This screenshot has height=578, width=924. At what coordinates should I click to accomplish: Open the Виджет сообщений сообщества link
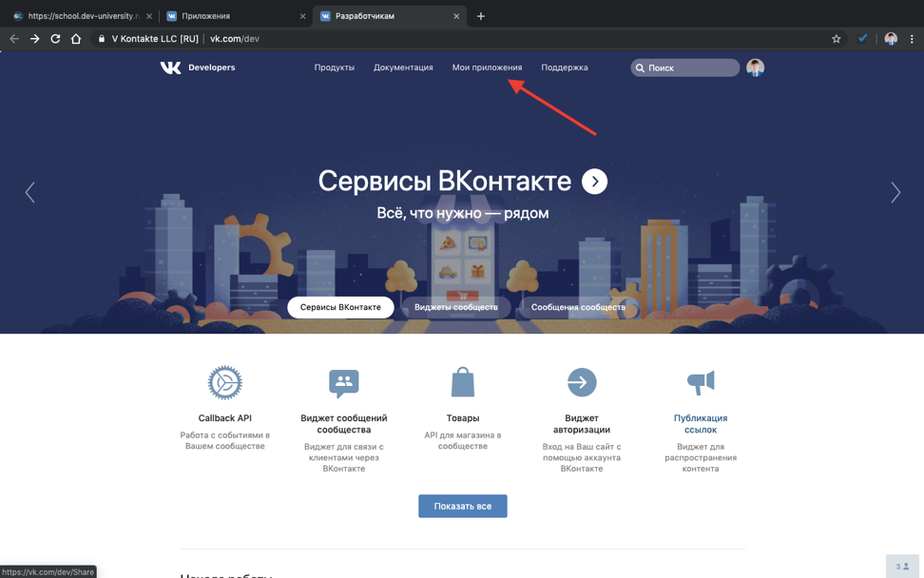pyautogui.click(x=343, y=424)
